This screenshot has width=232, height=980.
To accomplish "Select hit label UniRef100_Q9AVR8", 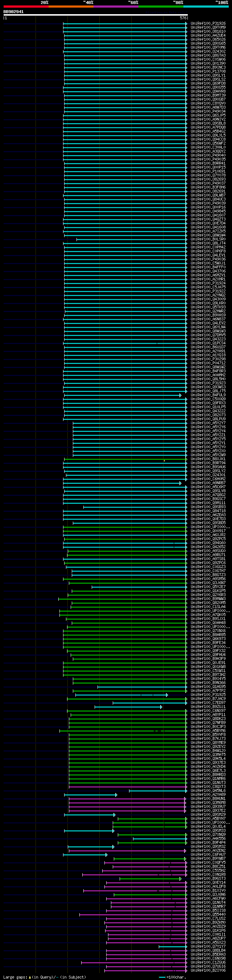I will tap(208, 91).
